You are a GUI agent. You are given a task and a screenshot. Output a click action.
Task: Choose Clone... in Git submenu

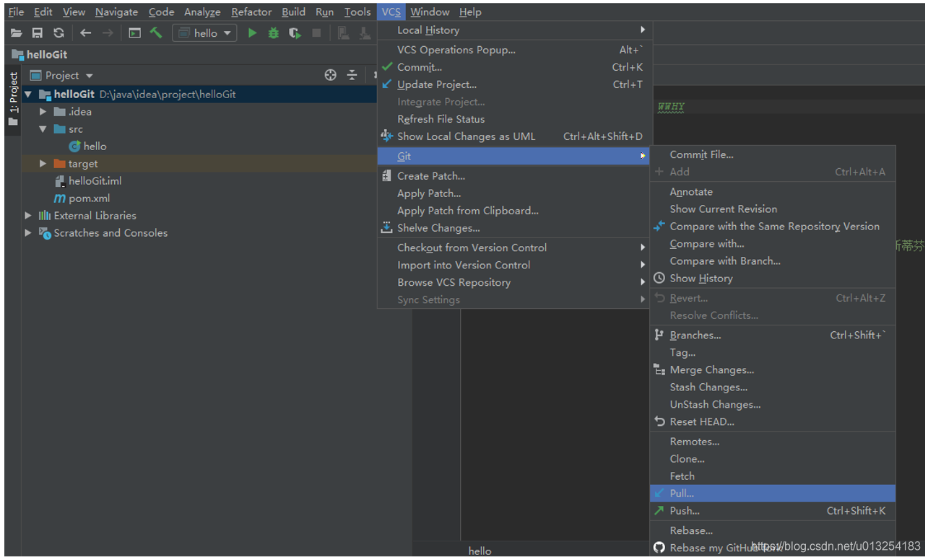(x=773, y=459)
